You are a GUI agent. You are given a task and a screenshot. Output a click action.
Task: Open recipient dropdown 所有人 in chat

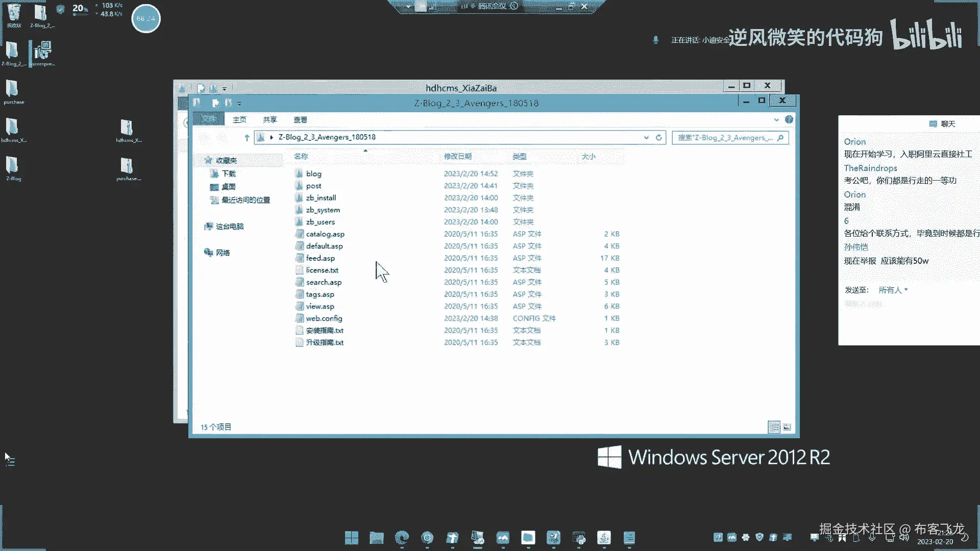893,290
